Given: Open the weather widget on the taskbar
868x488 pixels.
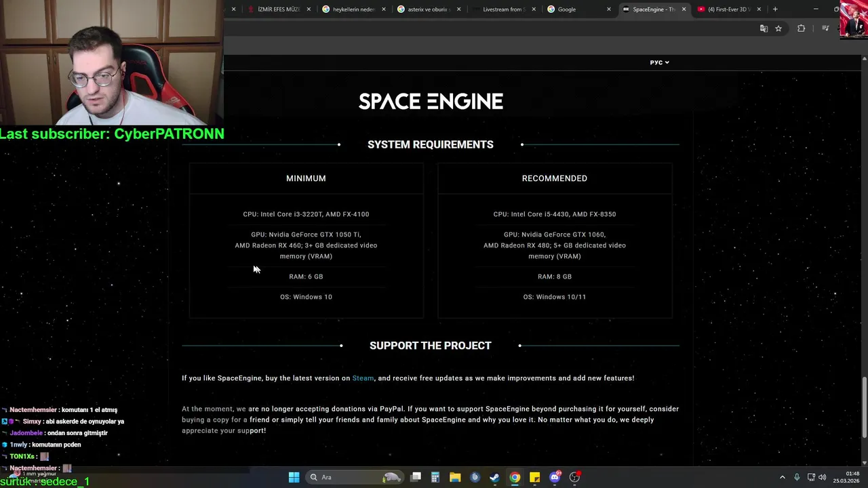Looking at the screenshot, I should (x=34, y=477).
